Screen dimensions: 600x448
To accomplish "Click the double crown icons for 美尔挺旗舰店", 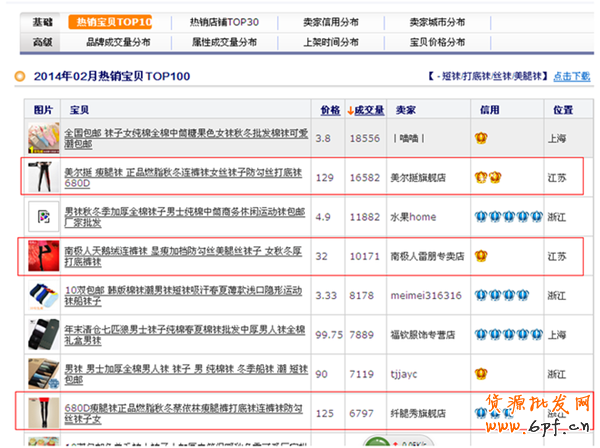I will click(486, 177).
